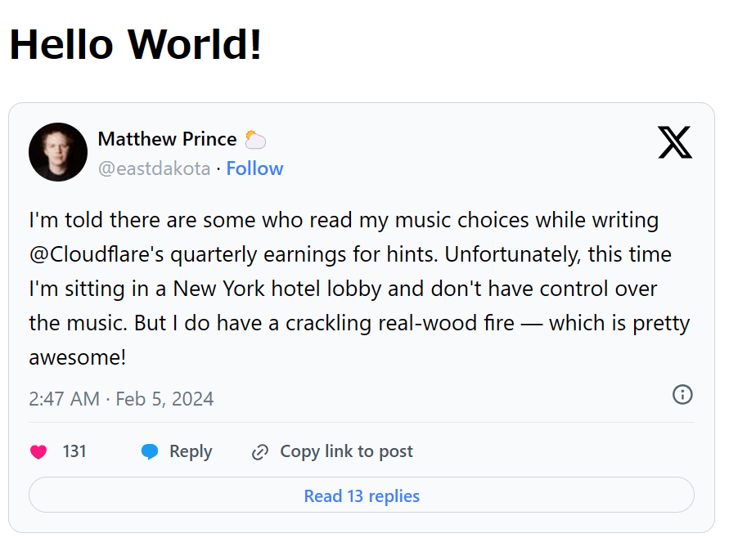Open the circled info icon
Image resolution: width=756 pixels, height=547 pixels.
coord(682,395)
